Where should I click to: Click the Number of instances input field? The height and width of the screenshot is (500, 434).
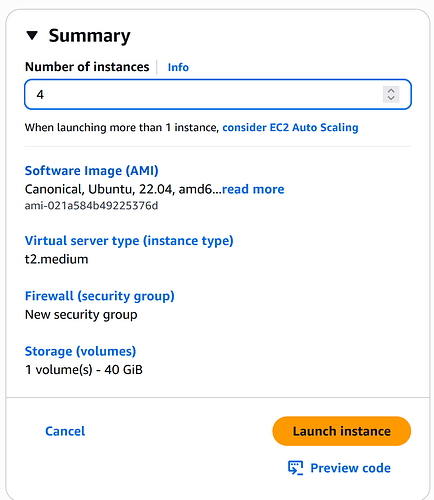[218, 94]
